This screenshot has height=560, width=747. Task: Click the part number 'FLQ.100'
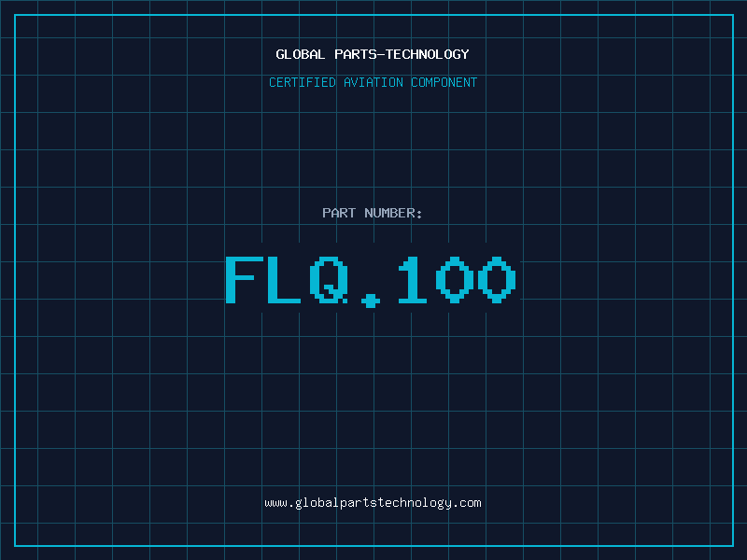371,281
